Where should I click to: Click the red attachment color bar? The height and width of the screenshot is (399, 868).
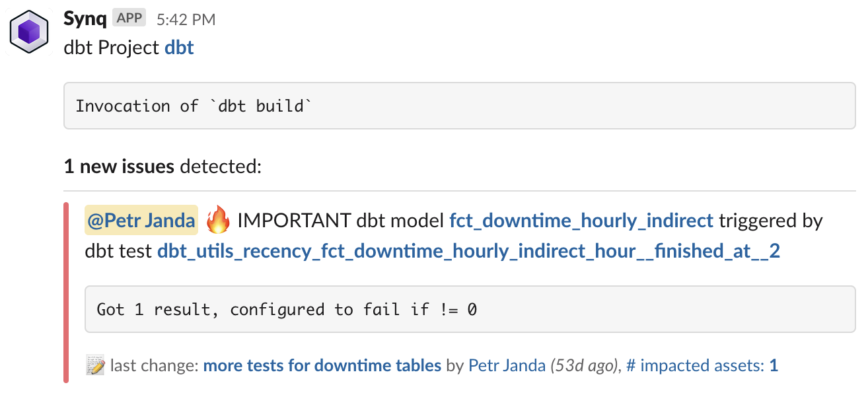(66, 293)
